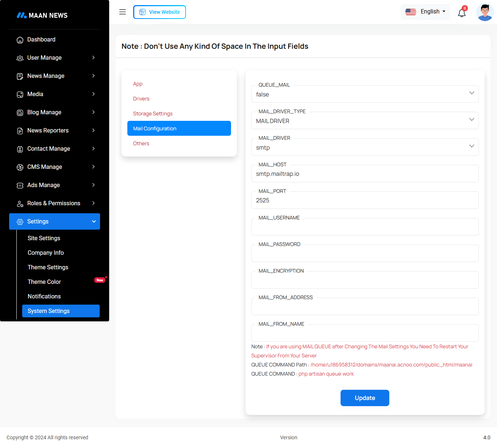
Task: Open the notifications bell icon
Action: tap(462, 13)
